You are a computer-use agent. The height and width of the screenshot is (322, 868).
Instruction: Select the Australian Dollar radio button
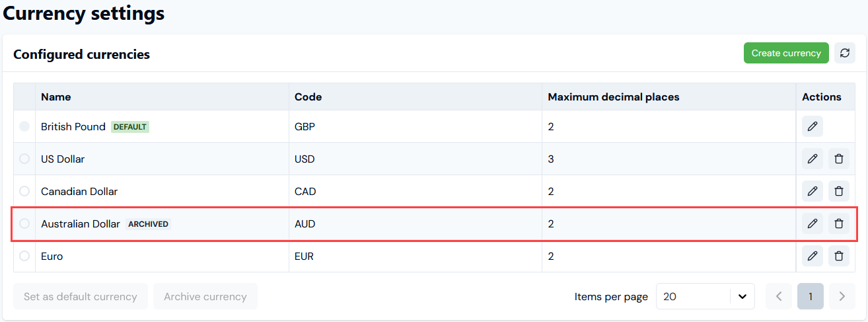point(24,223)
